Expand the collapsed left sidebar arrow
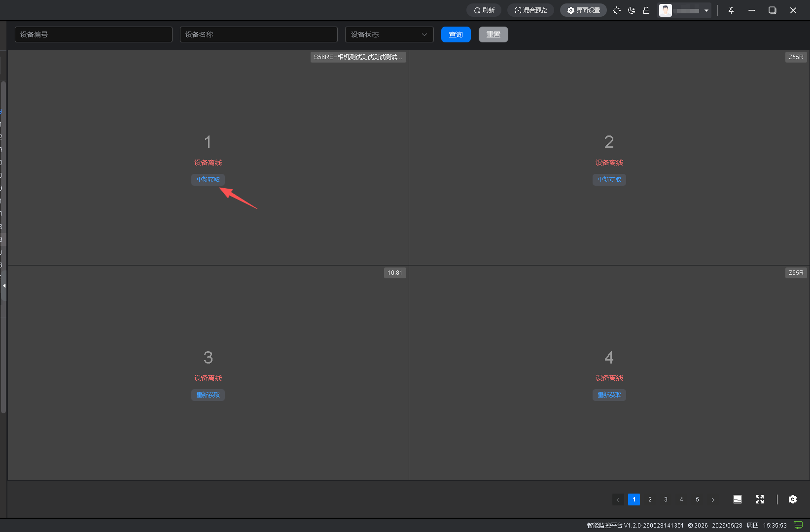The width and height of the screenshot is (810, 532). (x=4, y=286)
